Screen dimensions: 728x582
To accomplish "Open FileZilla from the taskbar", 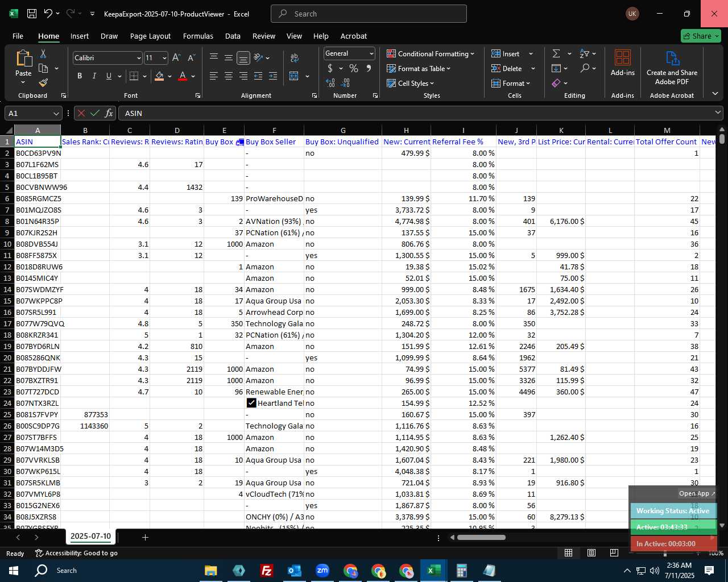I will coord(266,570).
